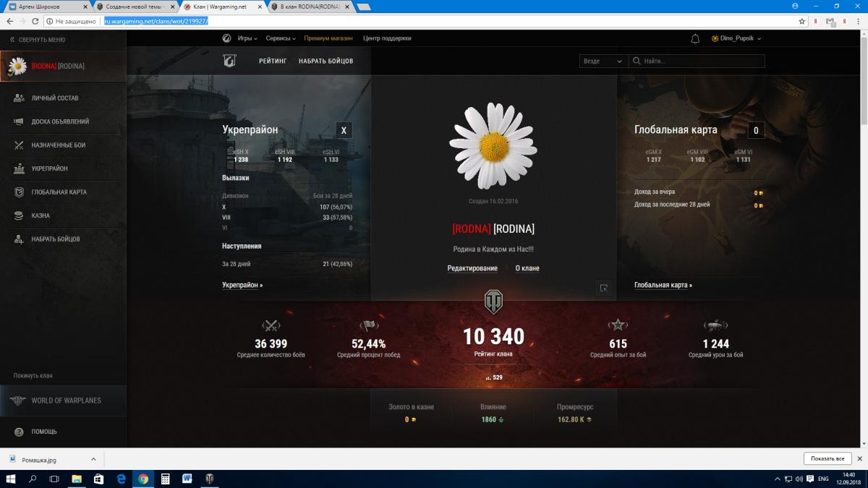Click the 36 399 battles value

point(271,344)
